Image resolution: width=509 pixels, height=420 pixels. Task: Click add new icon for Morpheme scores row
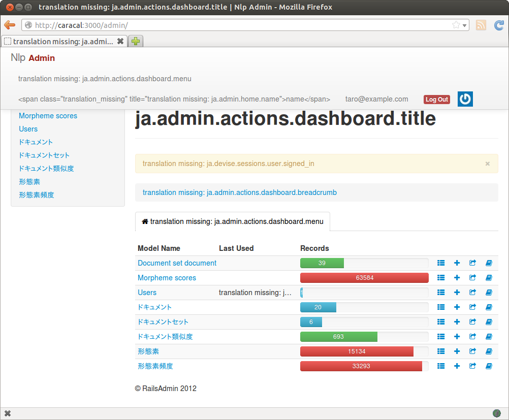pyautogui.click(x=457, y=278)
